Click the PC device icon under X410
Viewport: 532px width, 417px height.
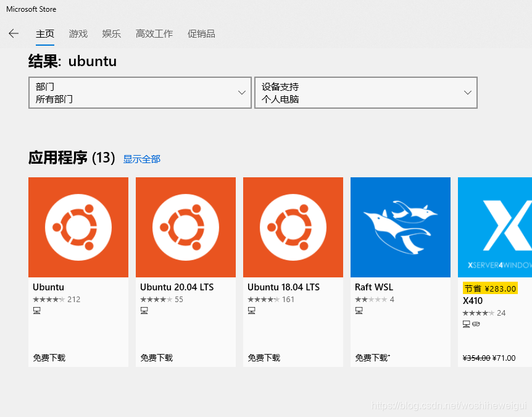[467, 324]
